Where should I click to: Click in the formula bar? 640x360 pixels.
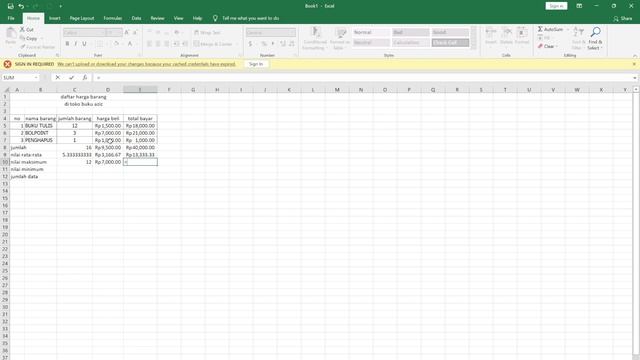click(362, 78)
